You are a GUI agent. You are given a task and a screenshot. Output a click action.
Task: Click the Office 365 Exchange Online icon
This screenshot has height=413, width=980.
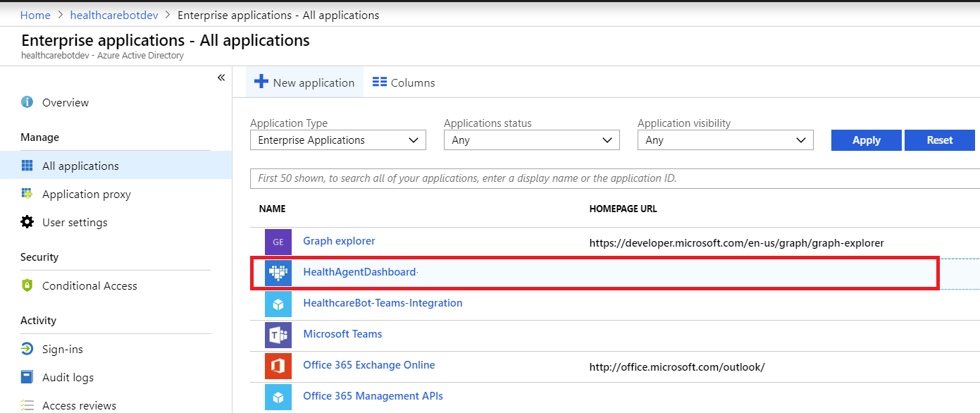point(278,366)
